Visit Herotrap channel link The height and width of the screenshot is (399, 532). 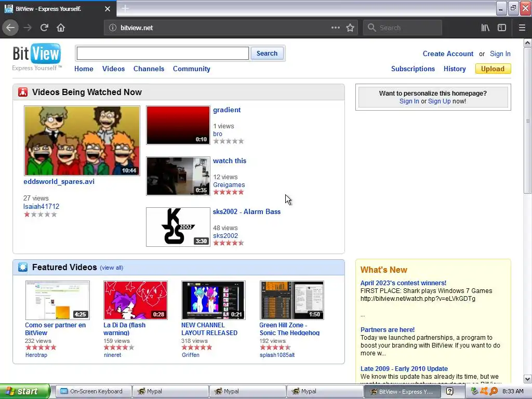[x=36, y=355]
